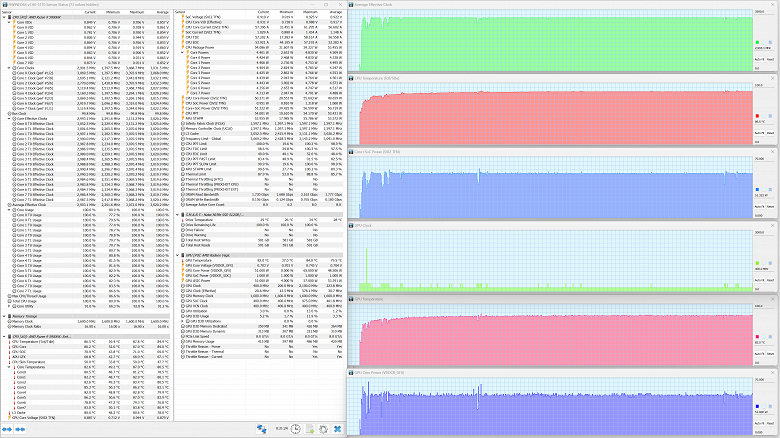
Task: Click the lightning icon beside Core 7 Power
Action: click(x=188, y=93)
